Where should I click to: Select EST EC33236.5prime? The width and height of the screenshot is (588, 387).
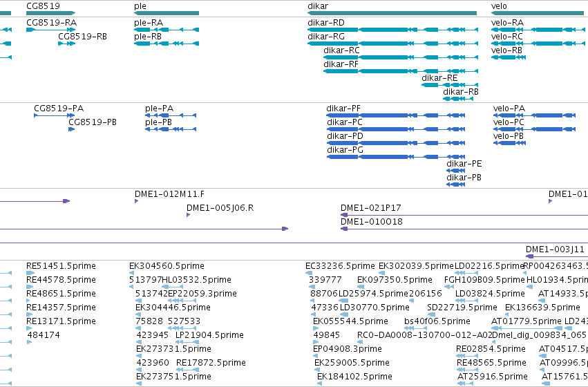(x=308, y=273)
